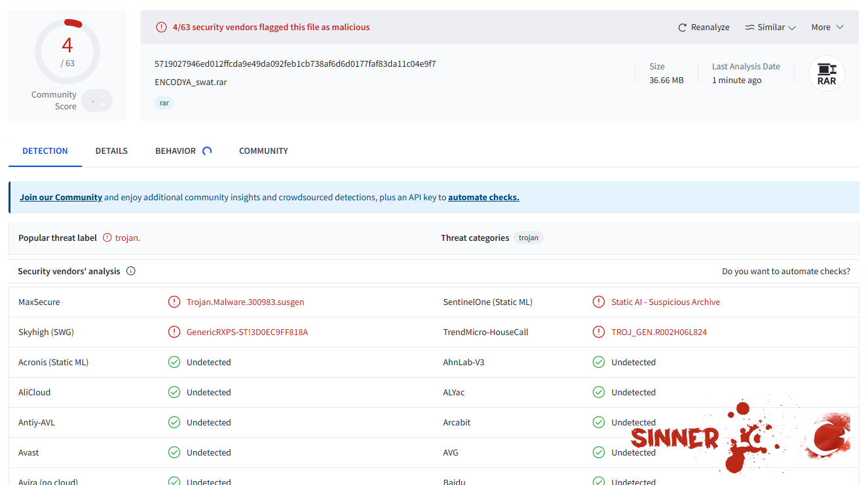Click the detection score circle 4/63

[x=67, y=52]
